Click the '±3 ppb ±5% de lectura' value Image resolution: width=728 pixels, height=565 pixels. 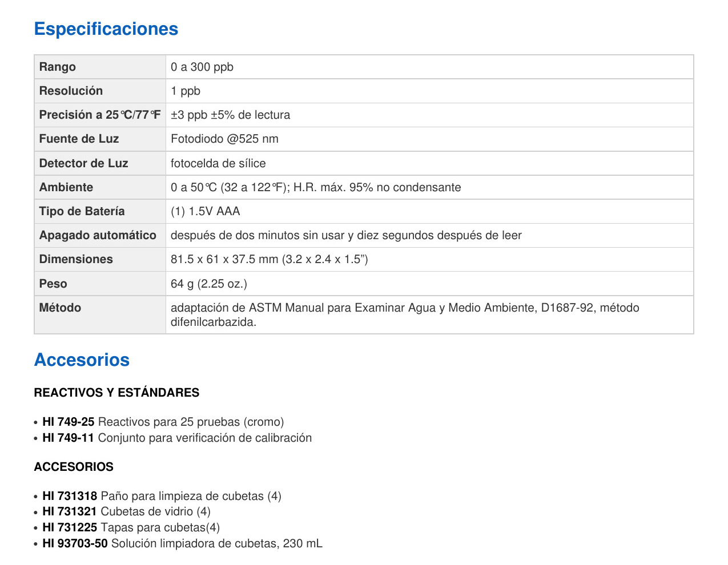(x=230, y=115)
